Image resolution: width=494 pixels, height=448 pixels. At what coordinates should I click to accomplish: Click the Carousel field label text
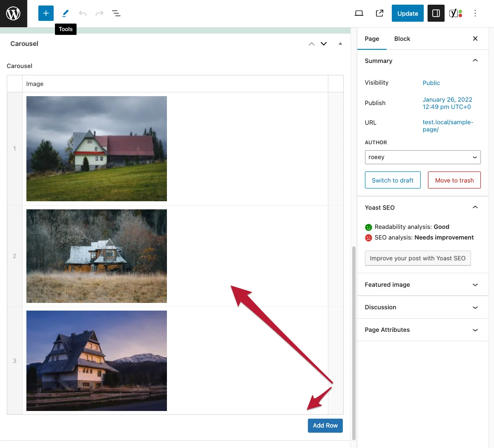point(20,66)
